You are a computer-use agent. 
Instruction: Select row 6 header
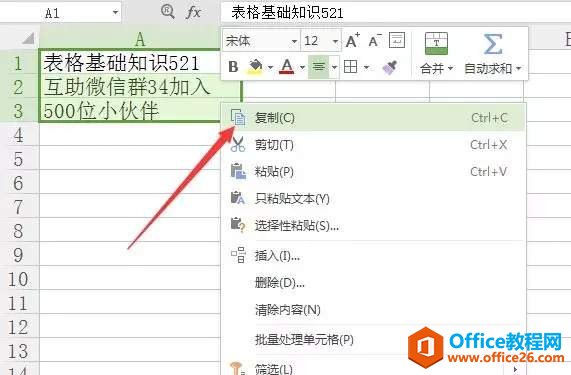(19, 183)
